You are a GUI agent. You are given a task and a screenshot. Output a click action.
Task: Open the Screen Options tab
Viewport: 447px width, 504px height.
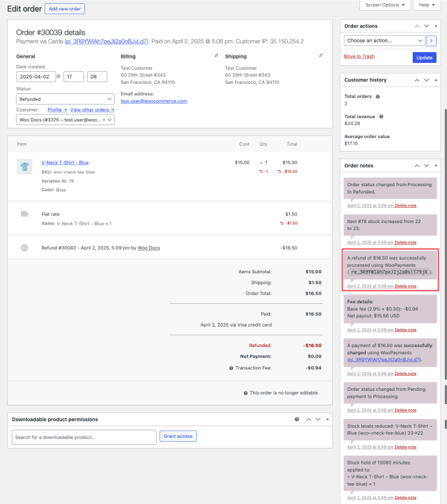click(x=384, y=5)
